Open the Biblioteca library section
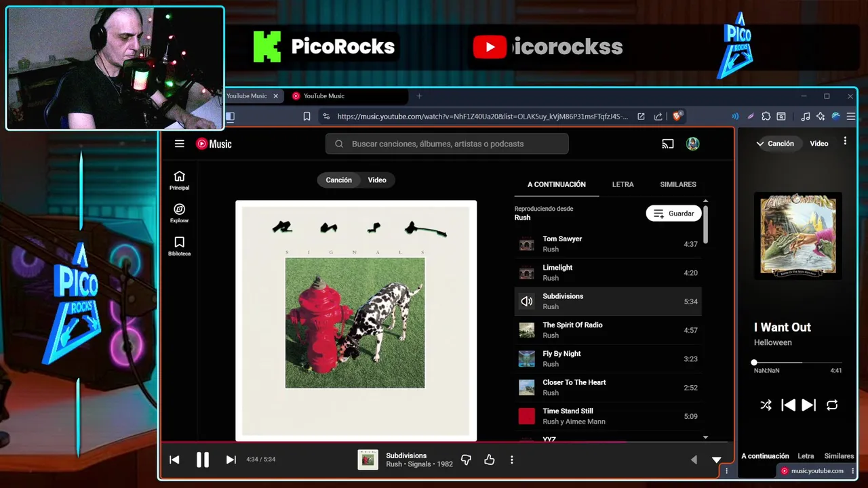The height and width of the screenshot is (488, 868). coord(179,246)
